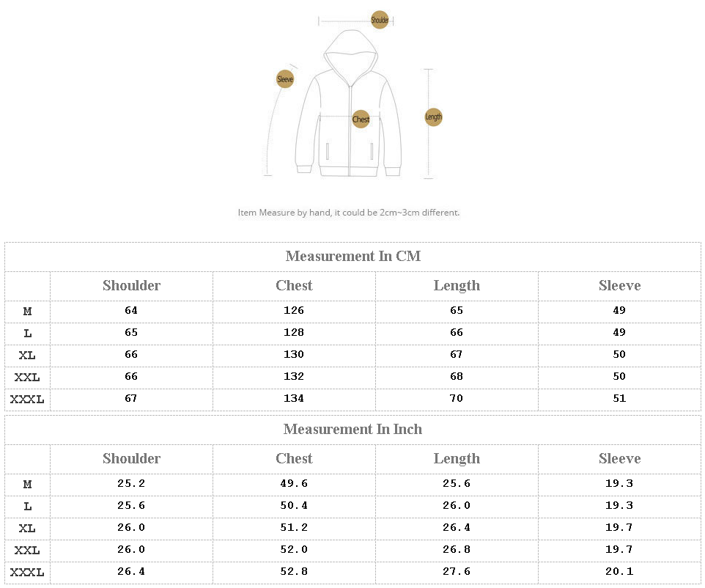The image size is (705, 588).
Task: Click the measure-by-hand disclaimer text
Action: tap(349, 213)
